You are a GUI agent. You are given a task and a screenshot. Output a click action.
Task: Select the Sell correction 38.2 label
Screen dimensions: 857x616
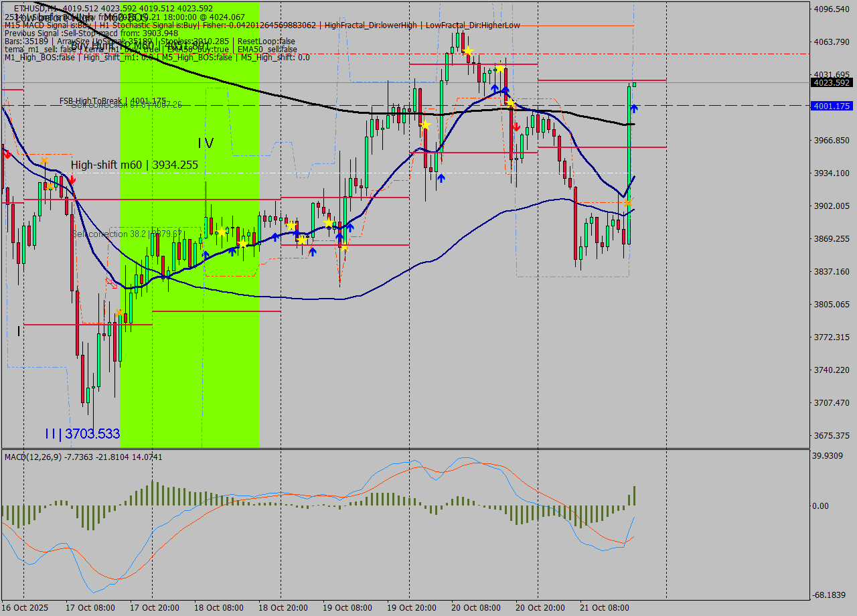[127, 234]
